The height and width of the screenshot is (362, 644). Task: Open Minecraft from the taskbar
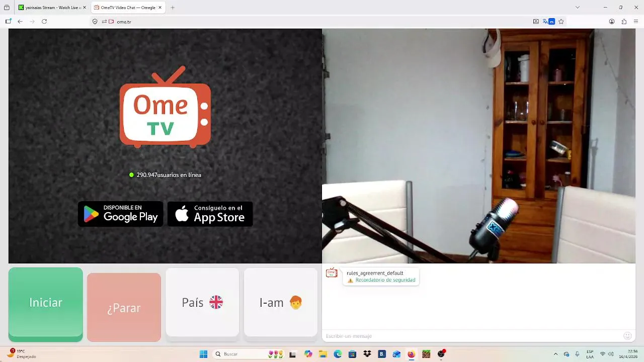tap(426, 354)
